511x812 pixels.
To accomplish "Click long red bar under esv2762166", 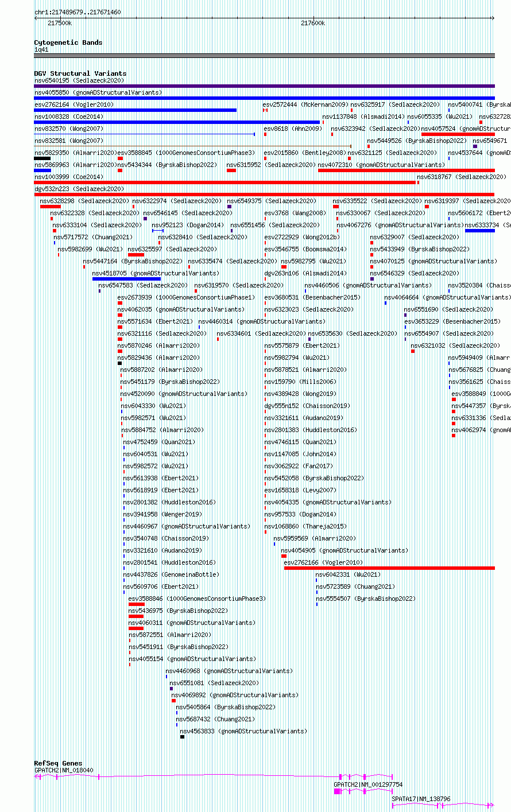I will click(389, 568).
